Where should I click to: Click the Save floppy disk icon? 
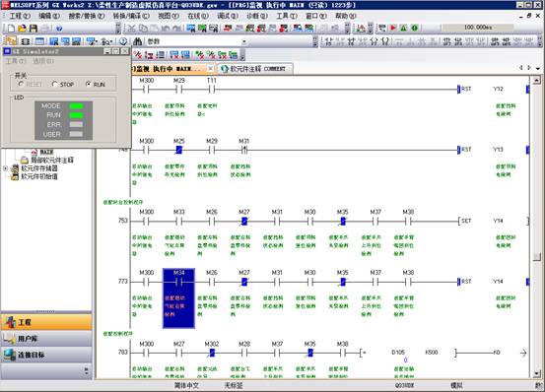click(34, 29)
